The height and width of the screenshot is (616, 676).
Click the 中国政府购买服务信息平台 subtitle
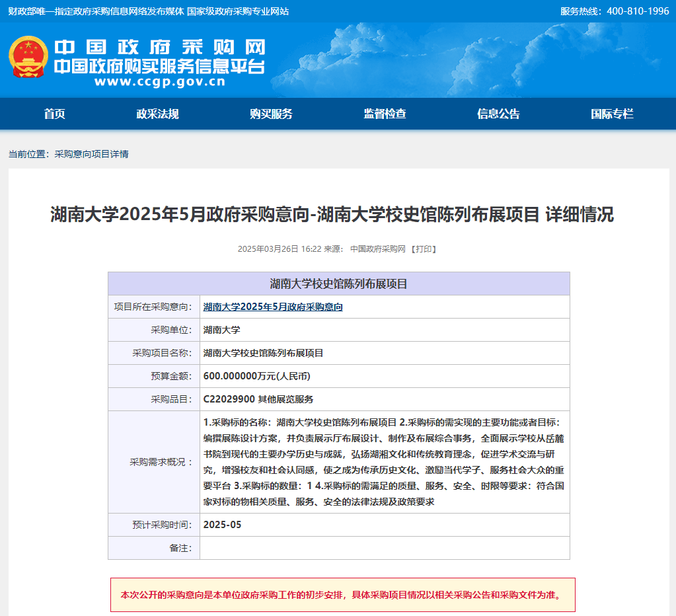pos(159,66)
